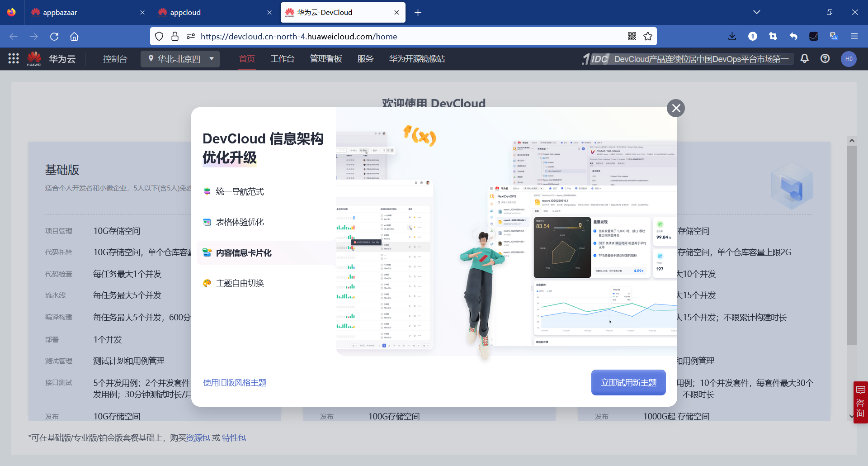
Task: Switch to the appcloud browser tab
Action: pos(185,12)
